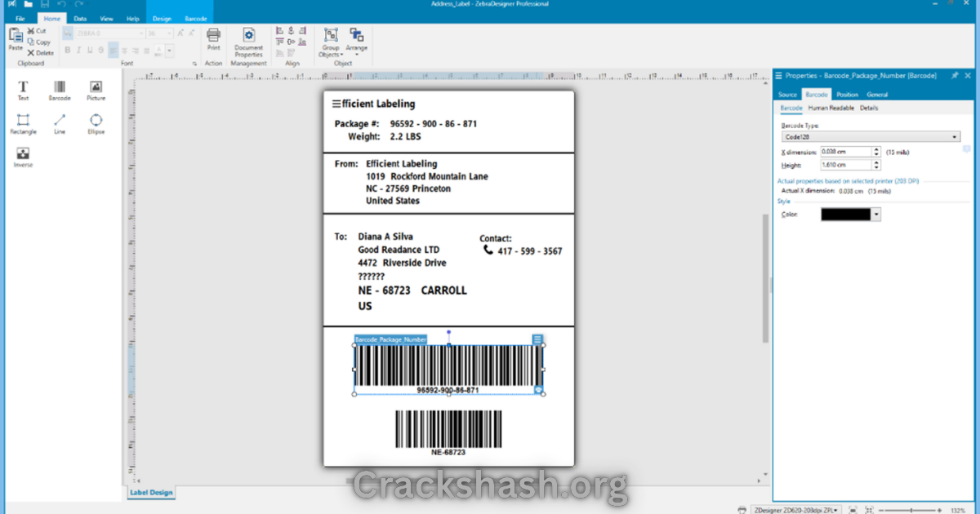The width and height of the screenshot is (980, 514).
Task: Open the General tab in Properties panel
Action: pos(877,95)
